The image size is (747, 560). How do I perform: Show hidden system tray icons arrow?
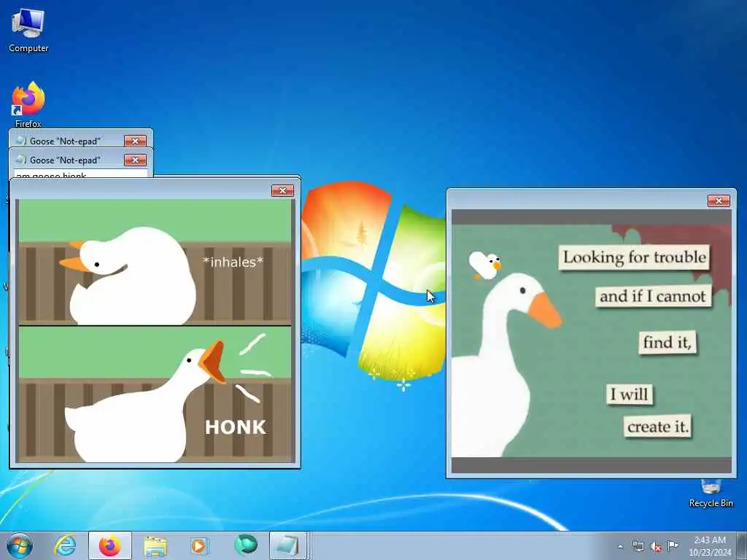[x=620, y=546]
